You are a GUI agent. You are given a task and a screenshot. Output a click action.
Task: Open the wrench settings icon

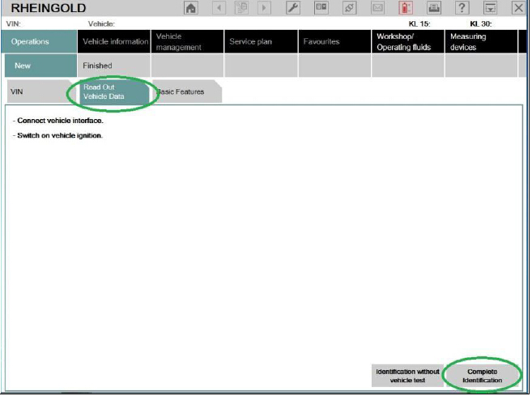(293, 8)
